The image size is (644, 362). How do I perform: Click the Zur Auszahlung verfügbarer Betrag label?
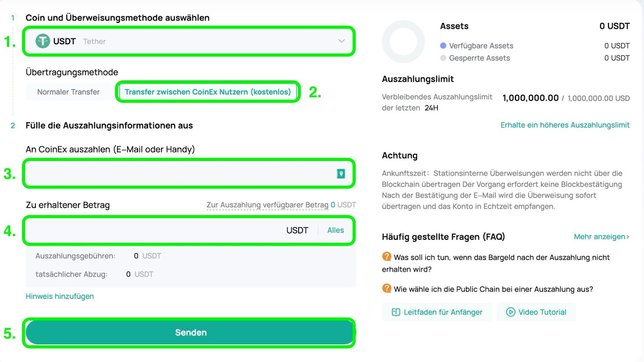pyautogui.click(x=267, y=205)
